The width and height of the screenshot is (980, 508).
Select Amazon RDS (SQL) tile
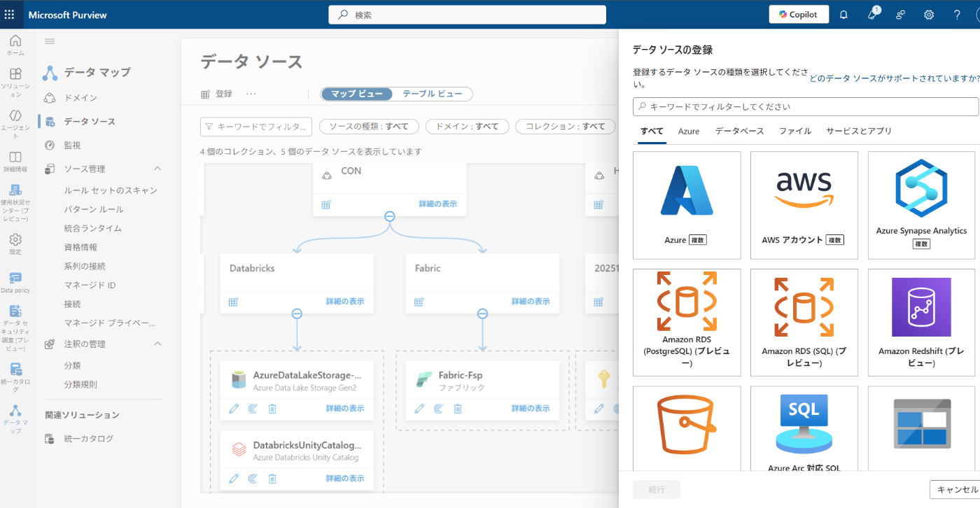click(804, 323)
